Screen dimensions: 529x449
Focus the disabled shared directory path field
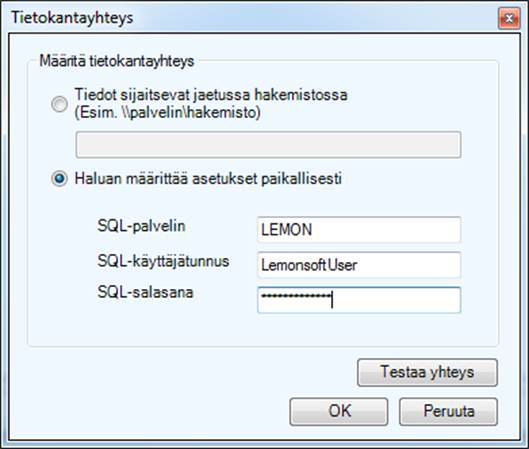click(x=268, y=145)
